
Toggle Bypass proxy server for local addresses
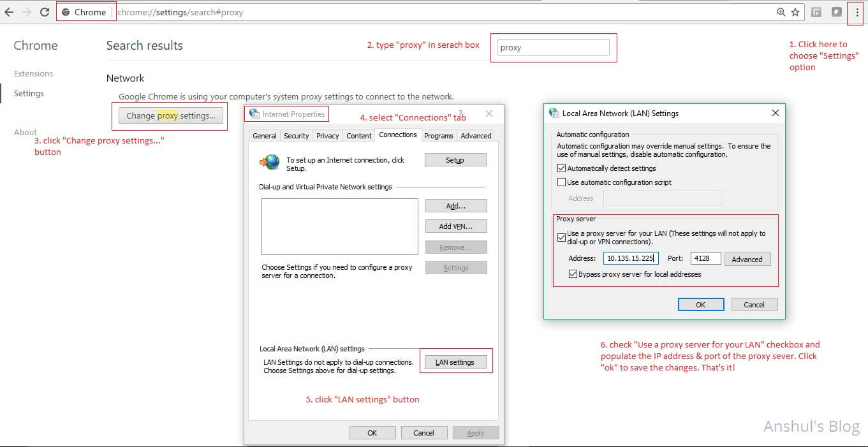573,274
